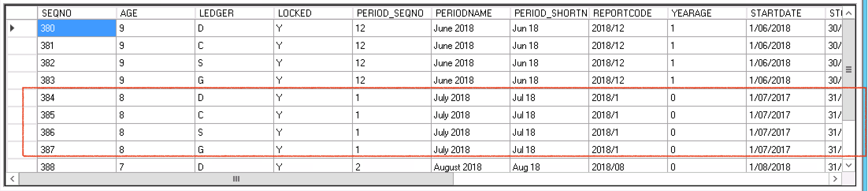868x191 pixels.
Task: Select the August 2018 period name cell
Action: (471, 167)
